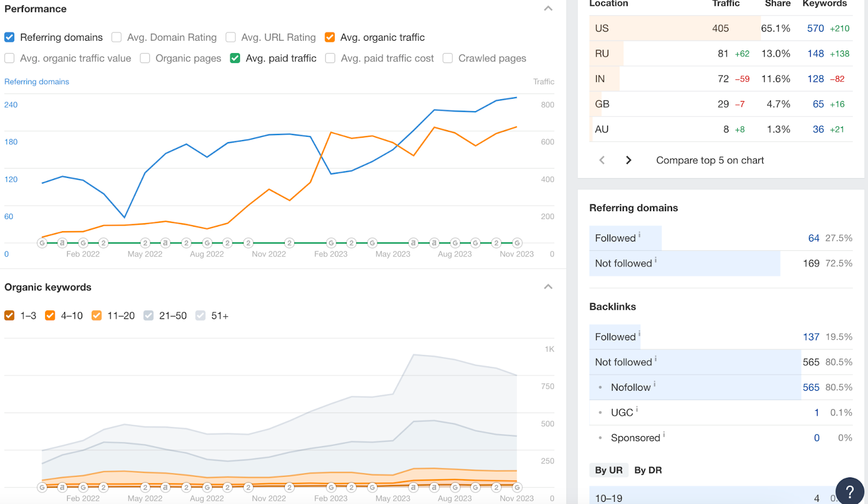868x504 pixels.
Task: Click the info icon next to UGC
Action: pos(637,410)
